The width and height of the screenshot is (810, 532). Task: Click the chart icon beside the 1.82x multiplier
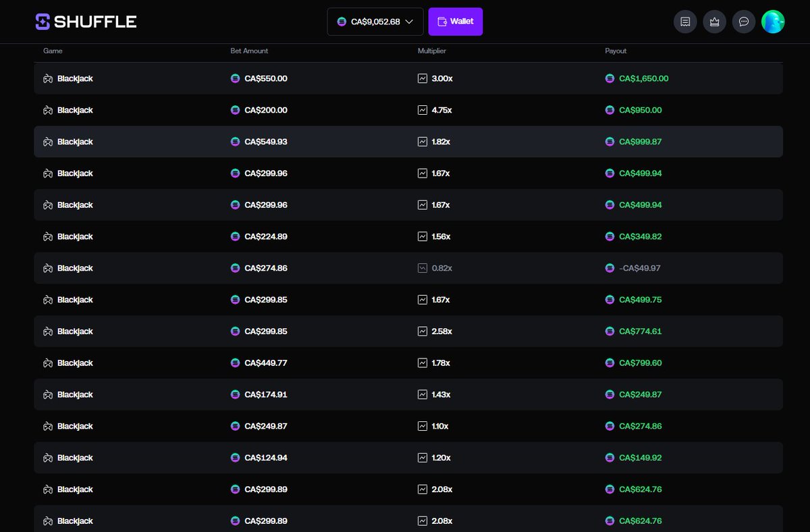[423, 142]
